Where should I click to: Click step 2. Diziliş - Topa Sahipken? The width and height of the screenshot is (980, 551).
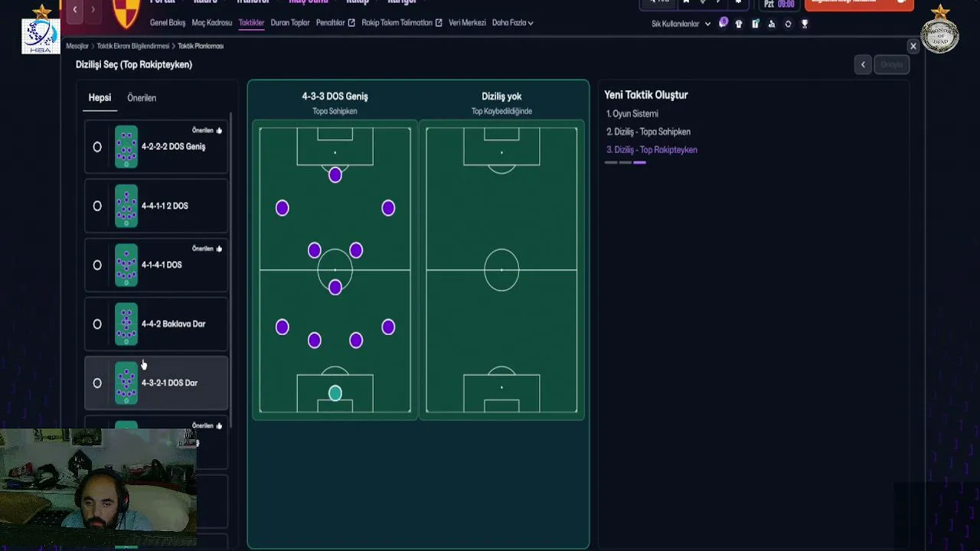648,132
